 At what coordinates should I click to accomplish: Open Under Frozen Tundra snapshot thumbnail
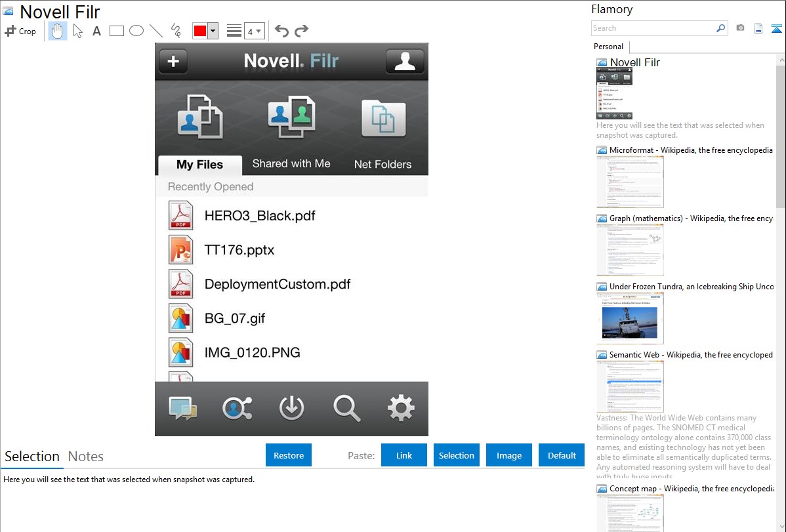point(630,318)
